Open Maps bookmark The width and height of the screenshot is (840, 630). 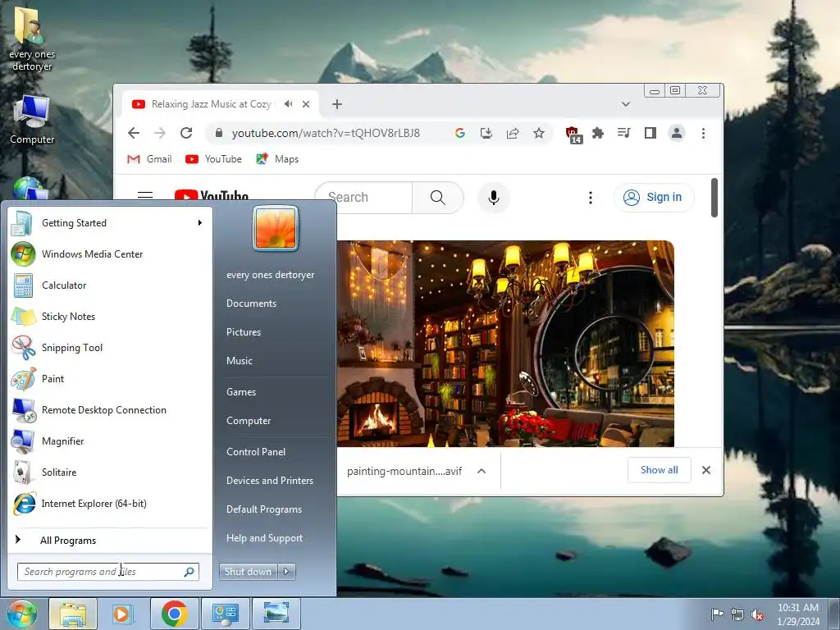(277, 159)
